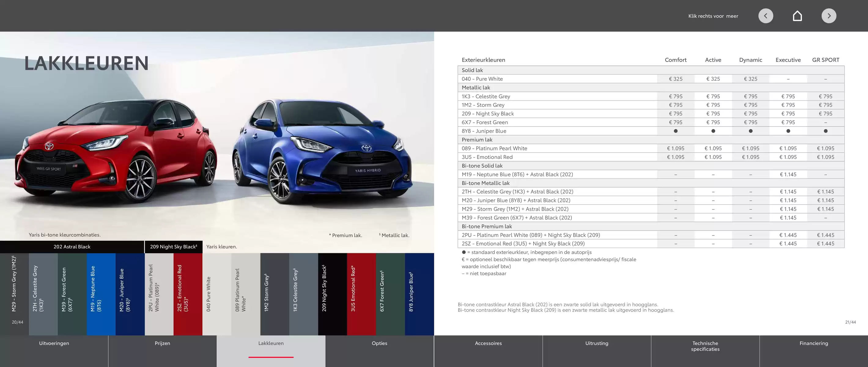Switch to the Uitrusting tab
This screenshot has width=868, height=367.
[x=597, y=351]
